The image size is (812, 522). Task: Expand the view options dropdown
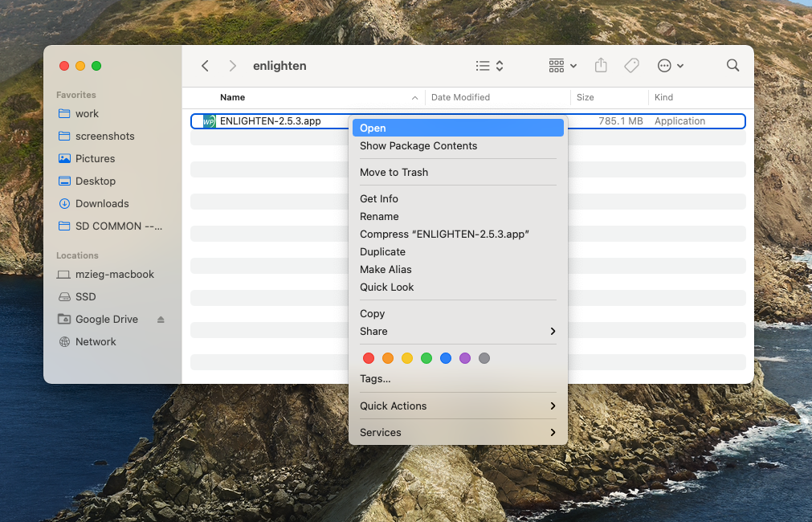488,66
